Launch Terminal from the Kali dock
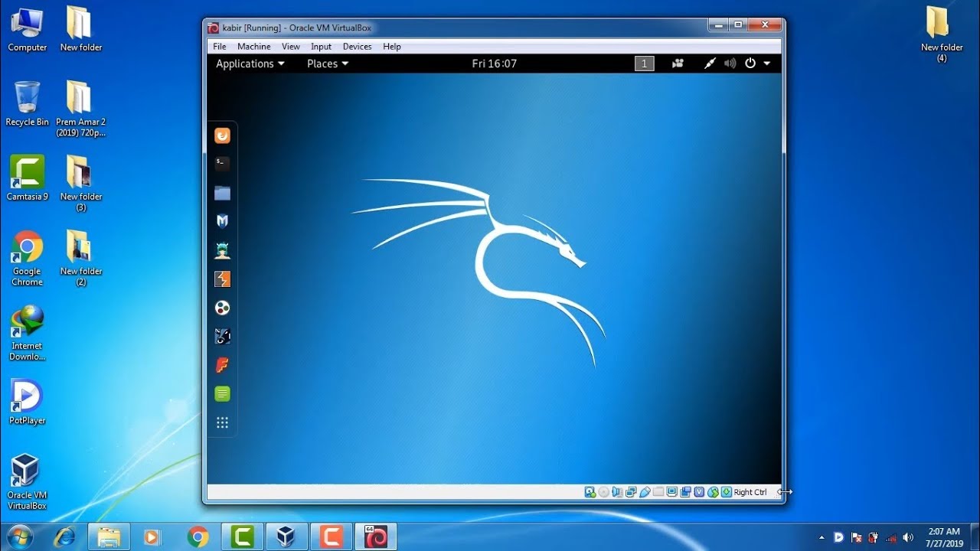This screenshot has width=980, height=551. point(222,163)
